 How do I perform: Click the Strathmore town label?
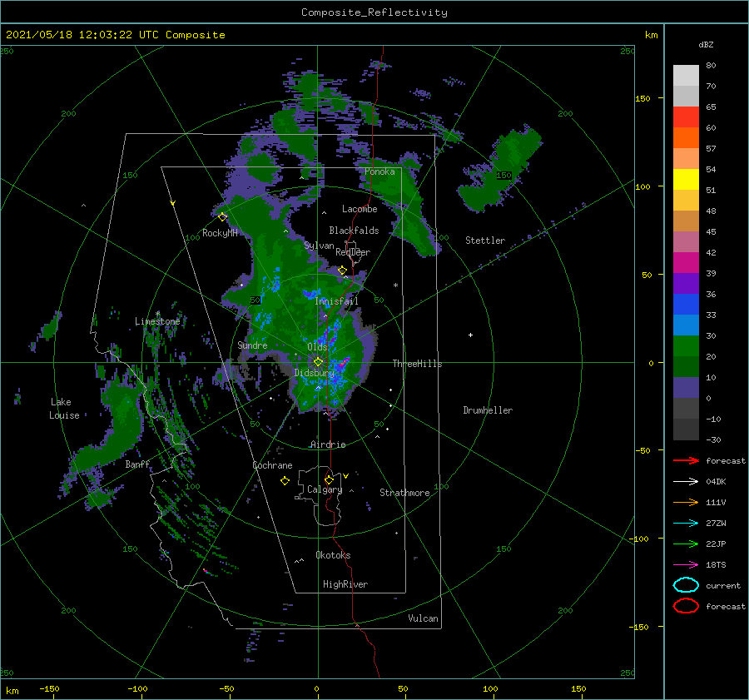coord(404,493)
